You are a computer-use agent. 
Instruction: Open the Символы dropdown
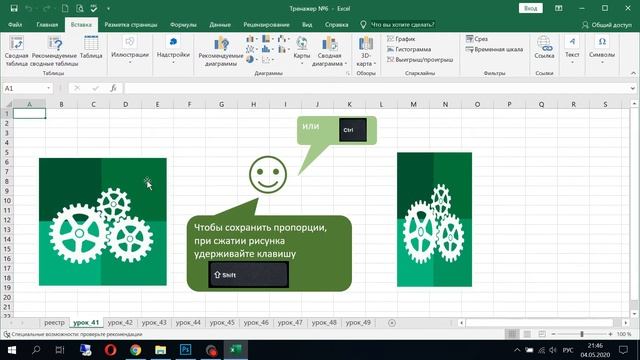pyautogui.click(x=602, y=50)
